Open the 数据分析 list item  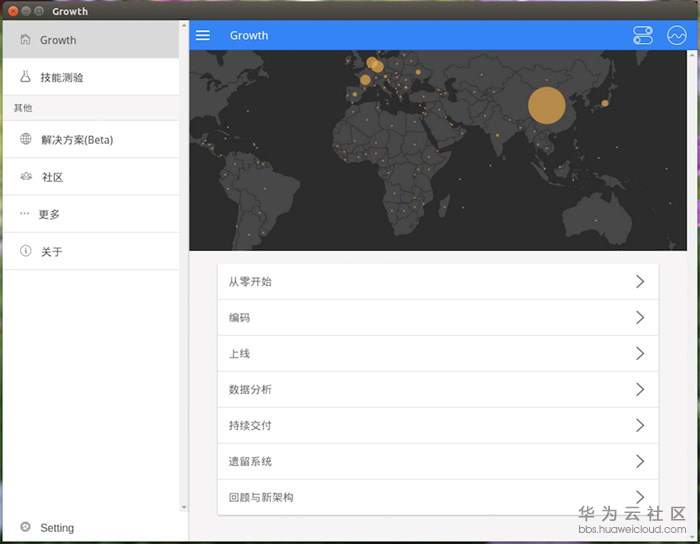pos(438,390)
